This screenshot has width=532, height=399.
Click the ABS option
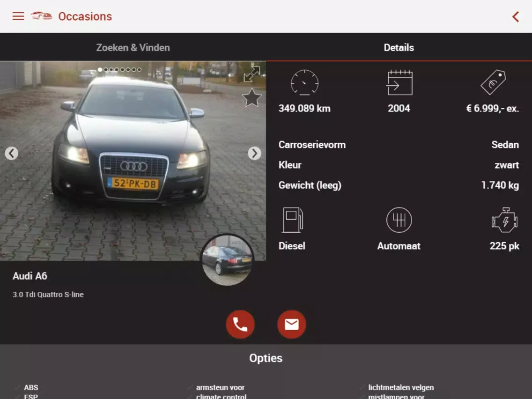[31, 387]
